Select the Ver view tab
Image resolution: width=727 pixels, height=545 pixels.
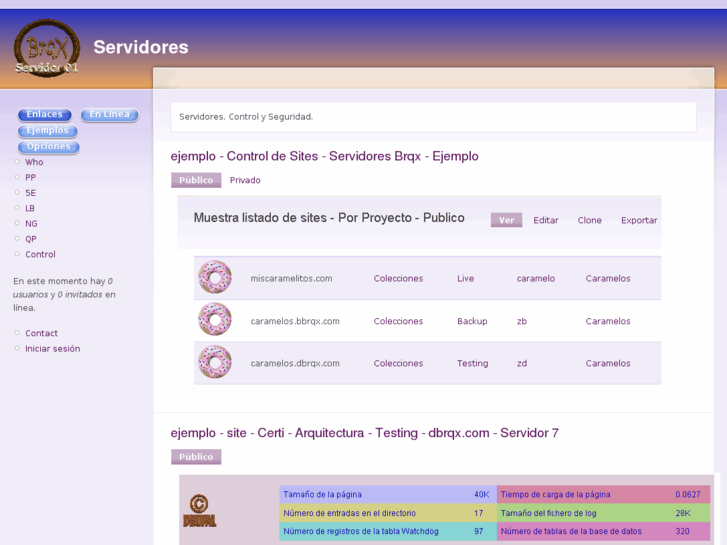click(x=506, y=220)
